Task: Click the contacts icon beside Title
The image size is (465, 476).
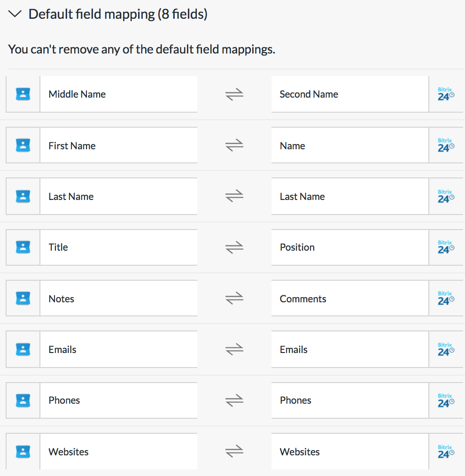Action: 23,247
